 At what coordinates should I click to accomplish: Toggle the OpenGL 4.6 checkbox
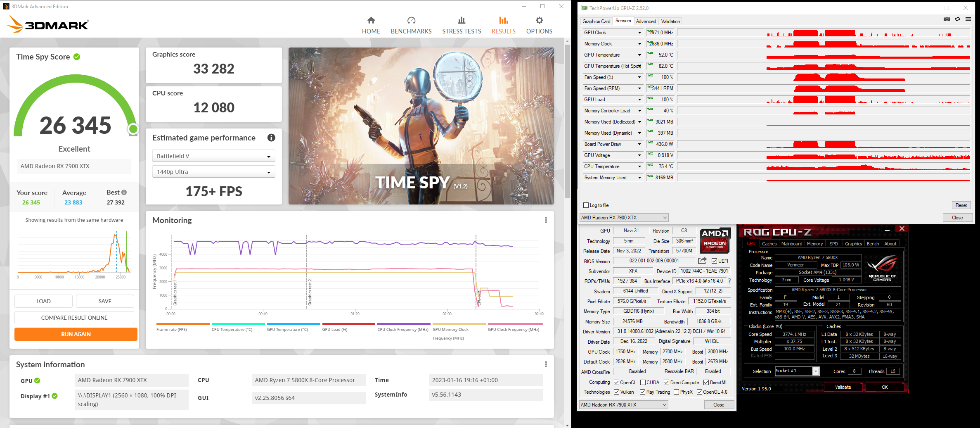pyautogui.click(x=699, y=392)
